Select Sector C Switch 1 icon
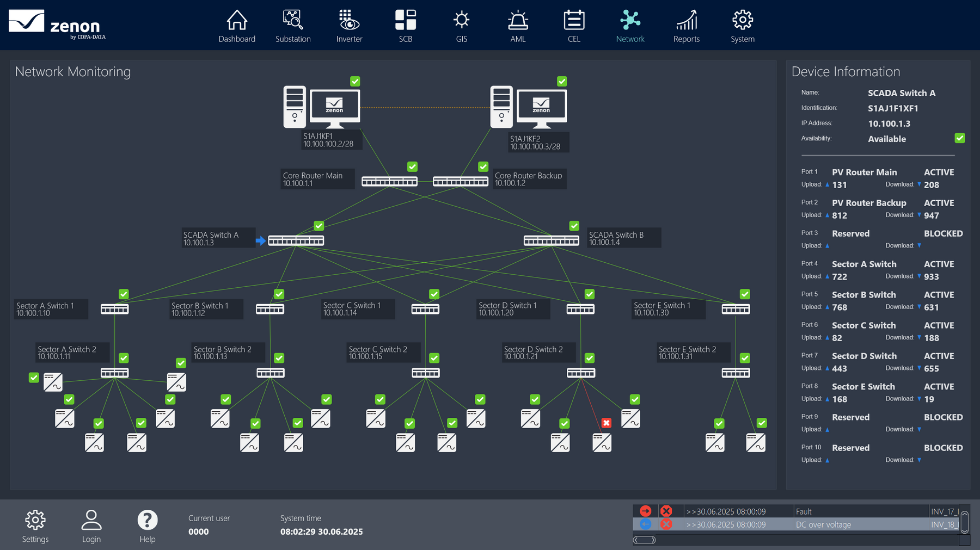 tap(425, 309)
